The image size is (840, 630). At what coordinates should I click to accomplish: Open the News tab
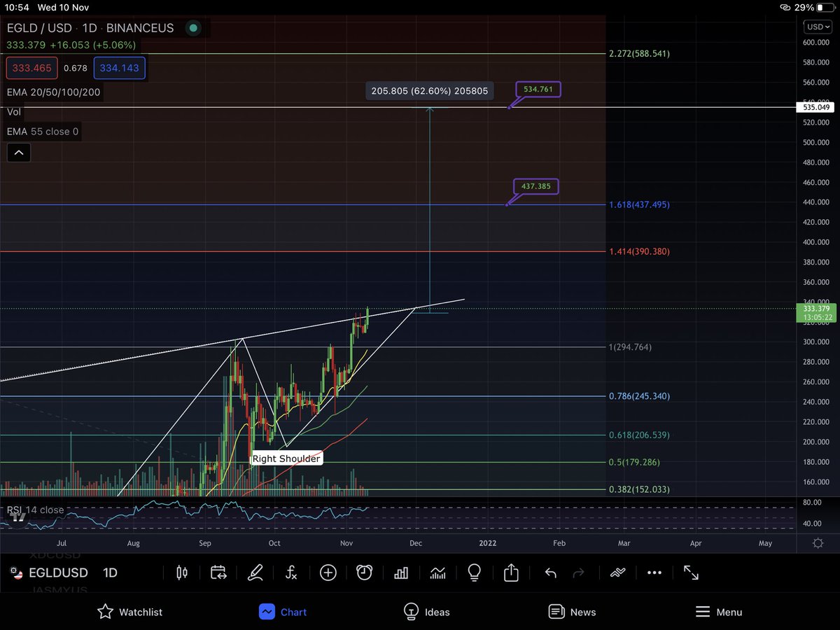tap(573, 612)
